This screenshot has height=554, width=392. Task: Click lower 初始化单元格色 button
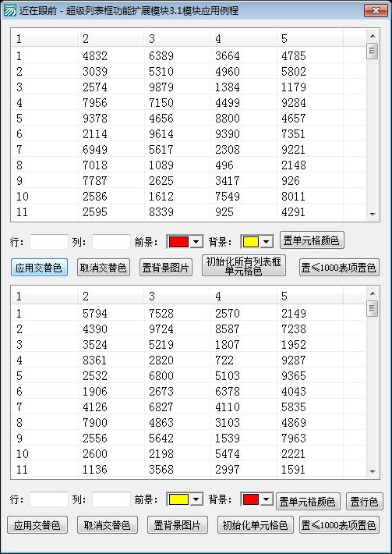pos(255,525)
